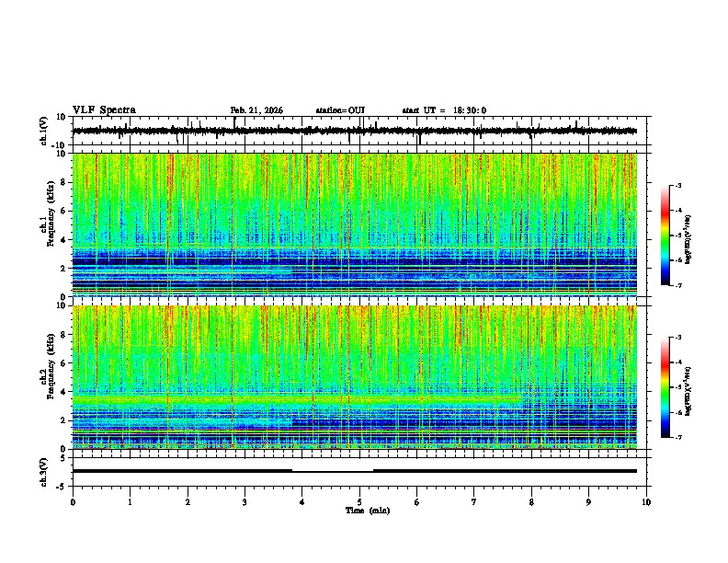
Task: Click the "2" tick on the time axis
Action: [188, 502]
